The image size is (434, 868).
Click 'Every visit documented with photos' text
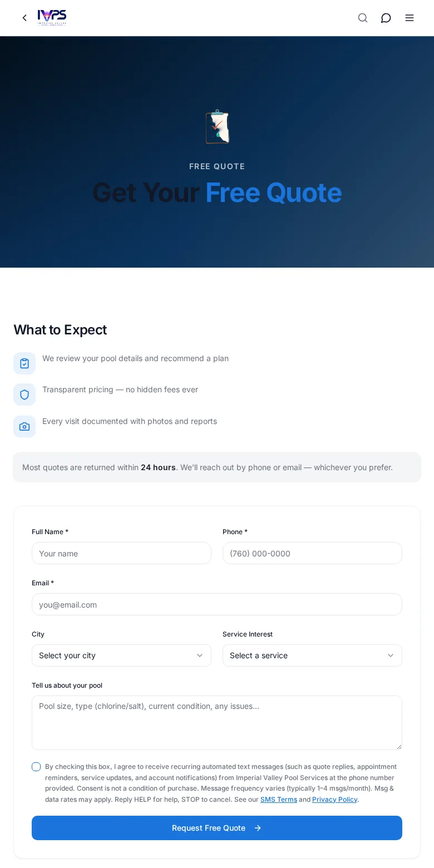click(130, 421)
